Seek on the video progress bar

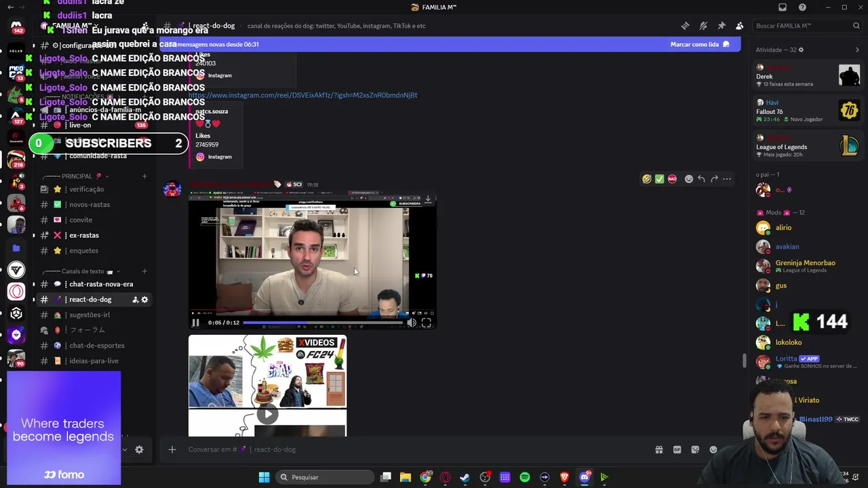[x=323, y=323]
